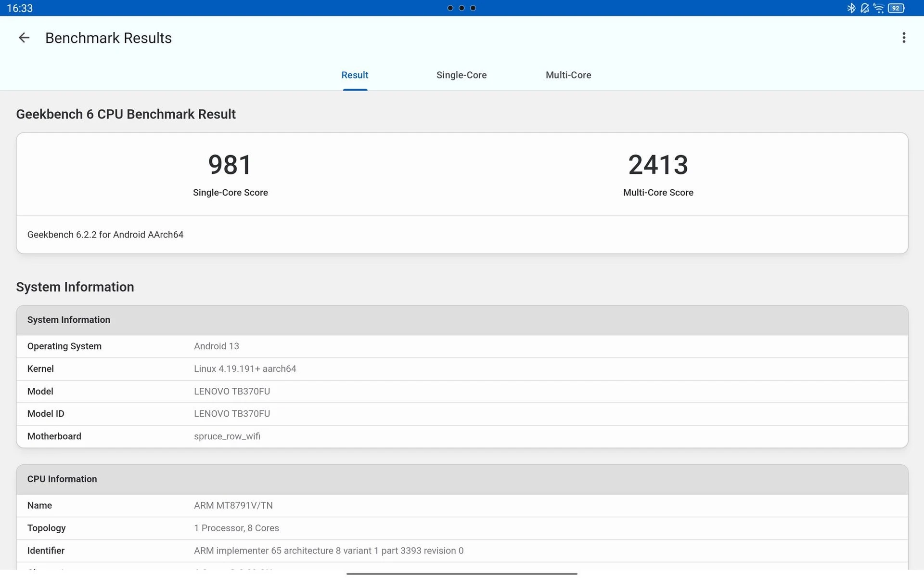Tap the Bluetooth status icon

pyautogui.click(x=851, y=8)
